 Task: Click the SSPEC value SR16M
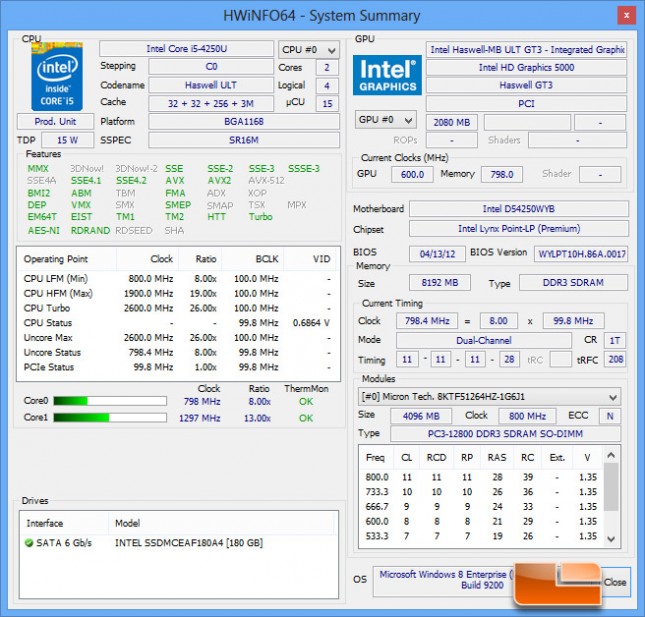[x=244, y=140]
